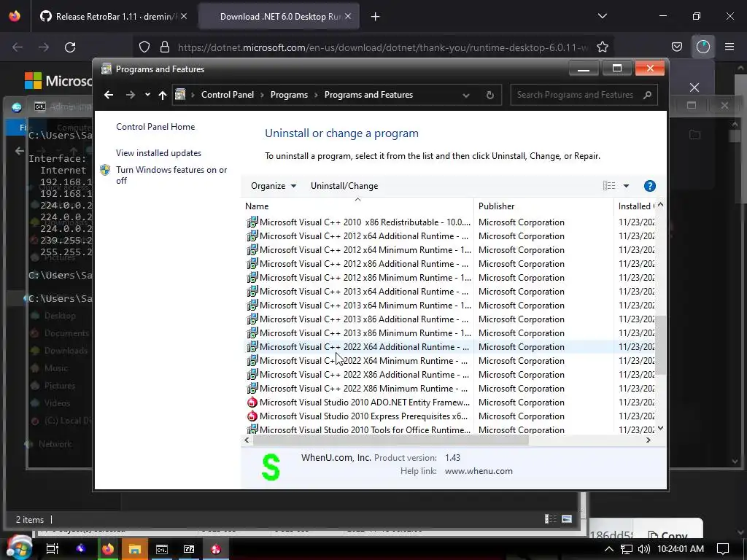Click Firefox address bar URL

pos(382,47)
